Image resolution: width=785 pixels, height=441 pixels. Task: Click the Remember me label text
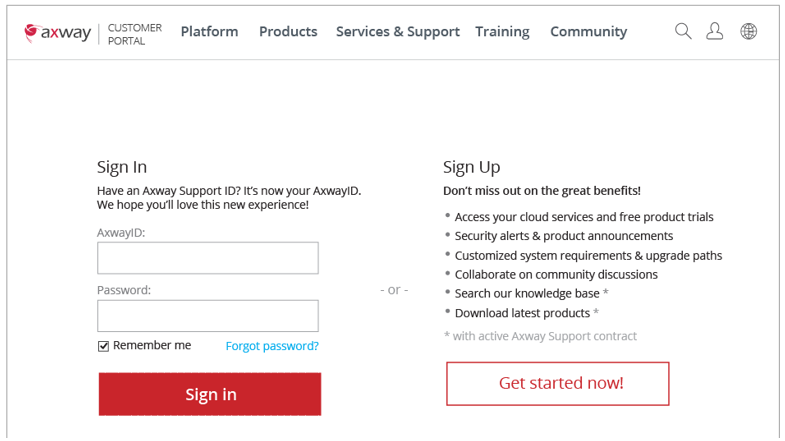click(152, 345)
